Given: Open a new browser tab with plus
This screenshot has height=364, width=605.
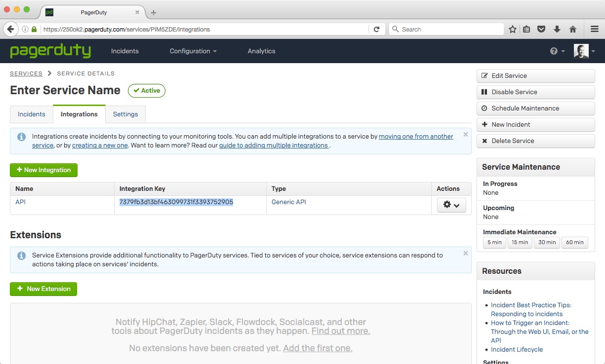Looking at the screenshot, I should [154, 13].
